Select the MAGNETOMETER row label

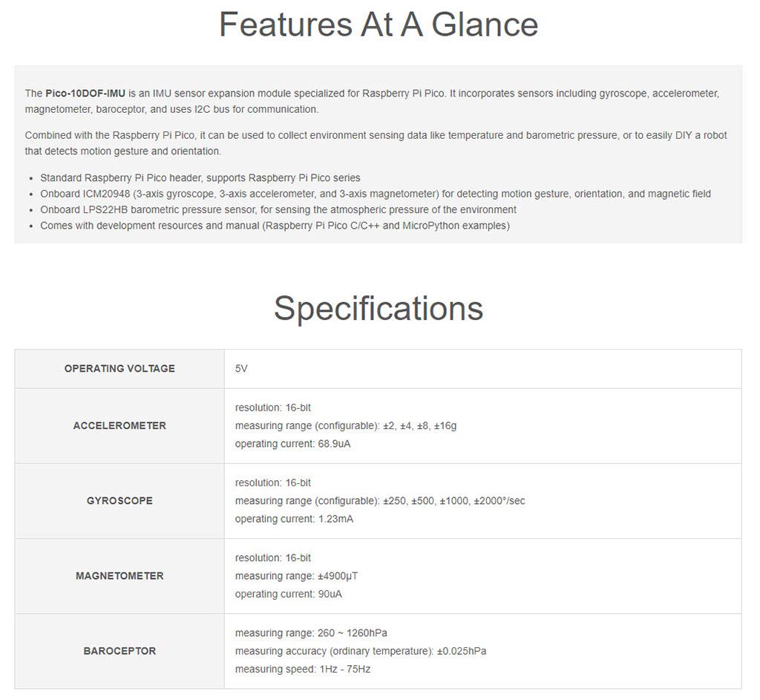point(119,576)
